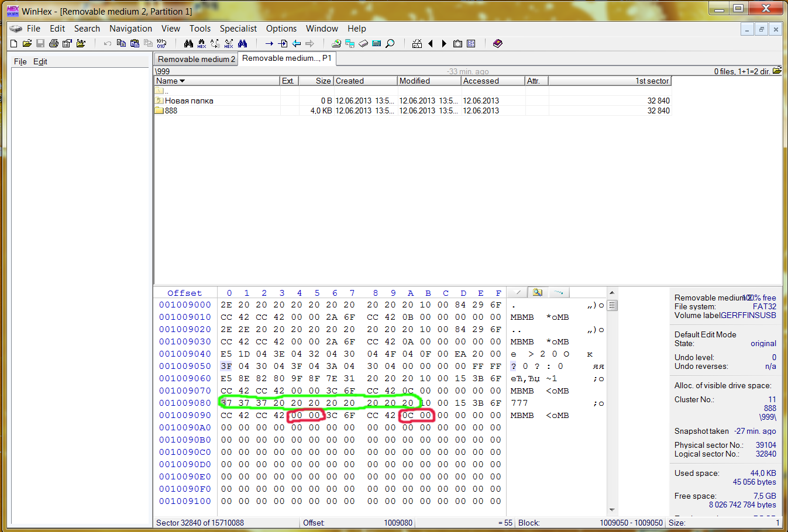Screen dimensions: 788x532
Task: Click the \999 path in directory browser
Action: (x=163, y=71)
